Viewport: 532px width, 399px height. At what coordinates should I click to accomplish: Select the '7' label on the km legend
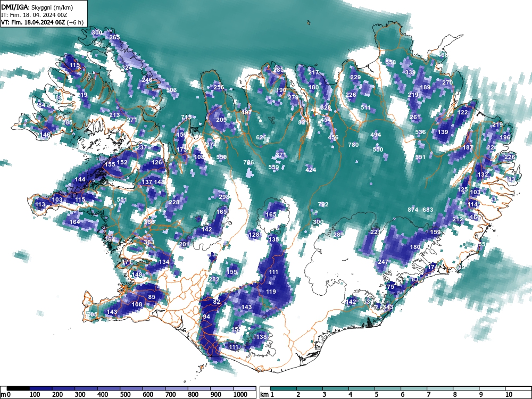[x=429, y=395]
